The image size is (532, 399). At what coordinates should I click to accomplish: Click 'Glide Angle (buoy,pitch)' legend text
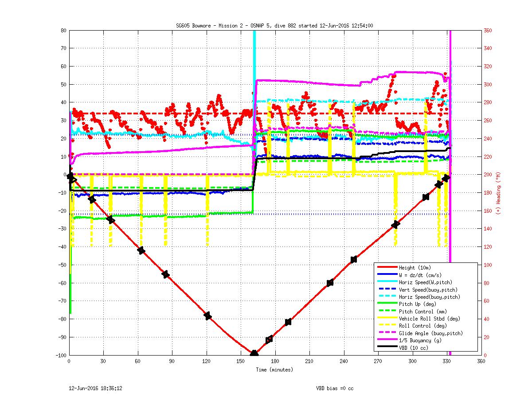click(x=431, y=333)
